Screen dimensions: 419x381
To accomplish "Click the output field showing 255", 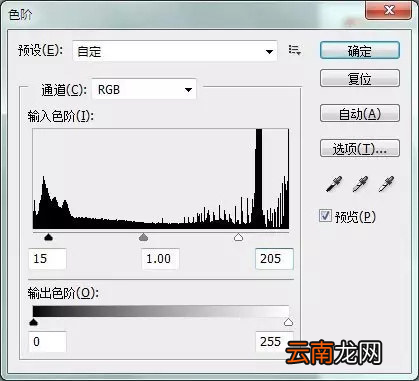I will [x=274, y=341].
